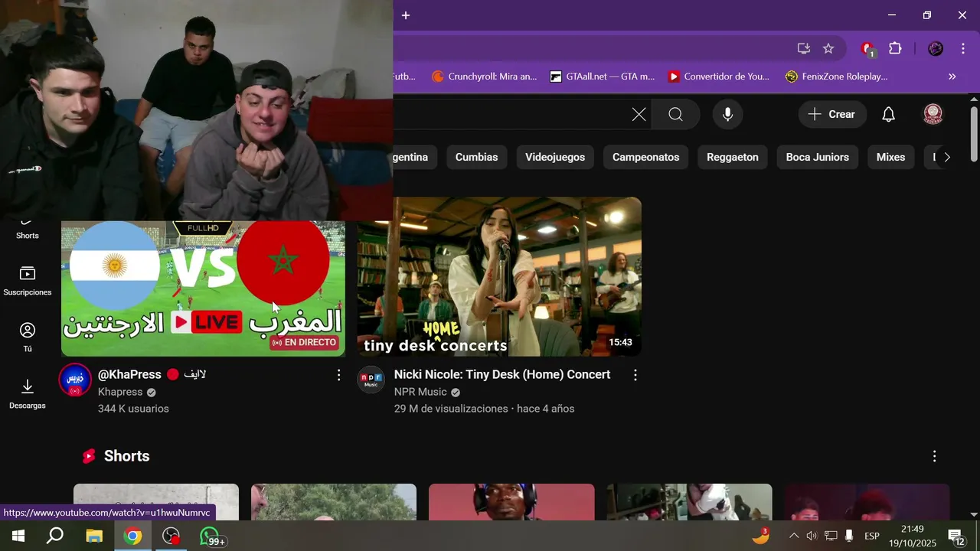
Task: Open NPR Music channel avatar
Action: click(x=371, y=379)
